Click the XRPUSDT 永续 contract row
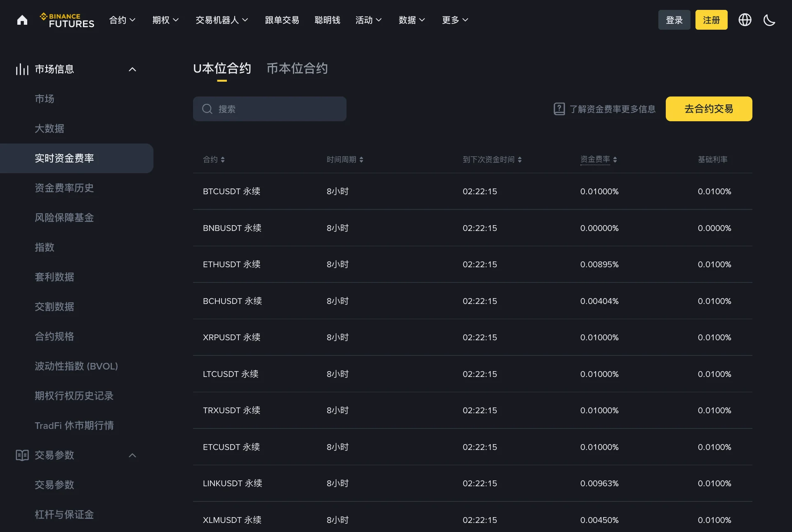This screenshot has width=792, height=532. pos(472,337)
